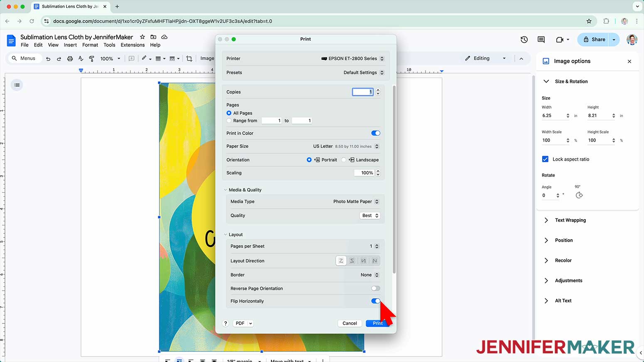Collapse the Layout section
This screenshot has height=362, width=644.
point(226,235)
